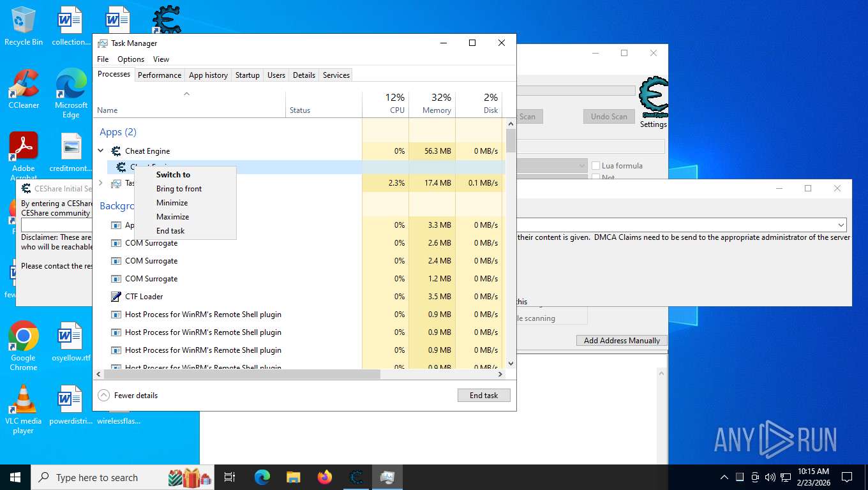Launch CCleaner from the desktop

click(24, 89)
